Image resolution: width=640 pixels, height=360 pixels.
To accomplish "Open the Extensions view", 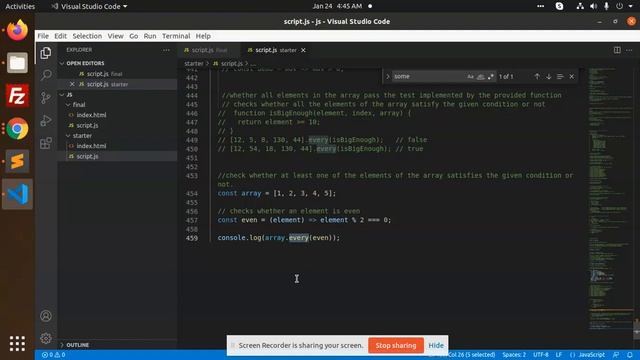I will (x=46, y=143).
